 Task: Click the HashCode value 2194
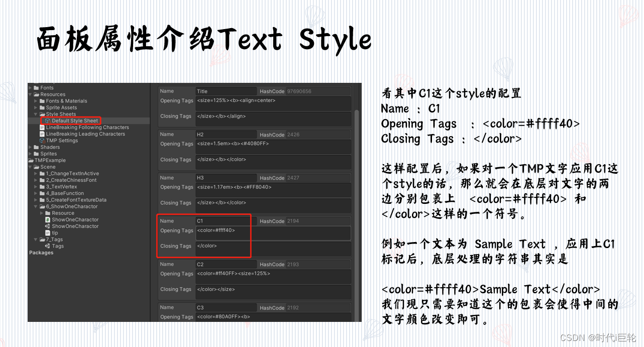click(318, 221)
